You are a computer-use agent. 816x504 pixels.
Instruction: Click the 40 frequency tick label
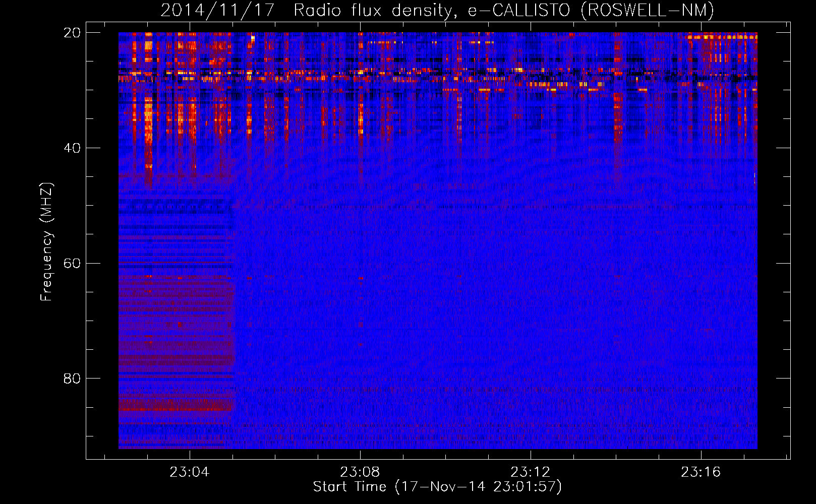(x=72, y=148)
